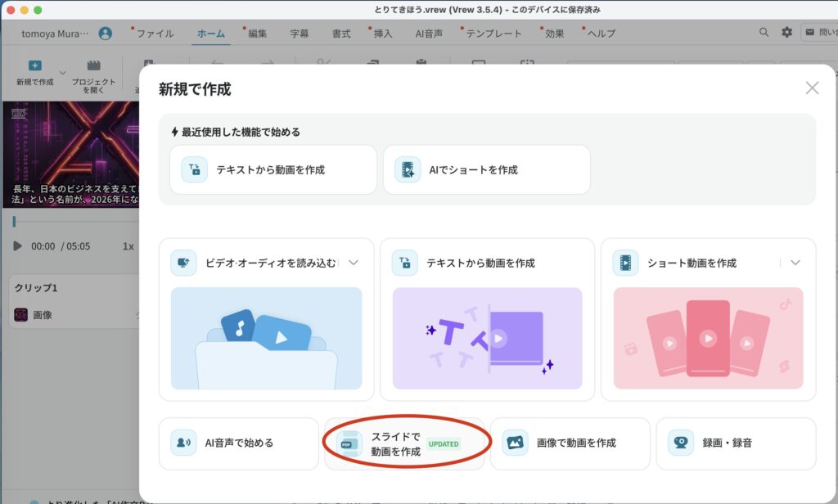Click the プロジェクトを開く toolbar icon
Viewport: 838px width, 504px height.
[93, 66]
